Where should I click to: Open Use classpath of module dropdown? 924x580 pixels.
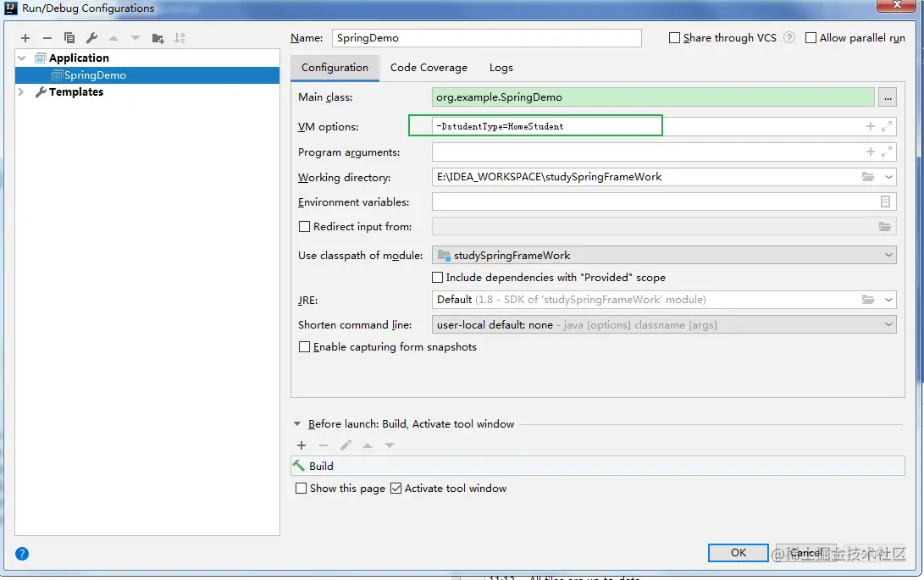click(888, 255)
